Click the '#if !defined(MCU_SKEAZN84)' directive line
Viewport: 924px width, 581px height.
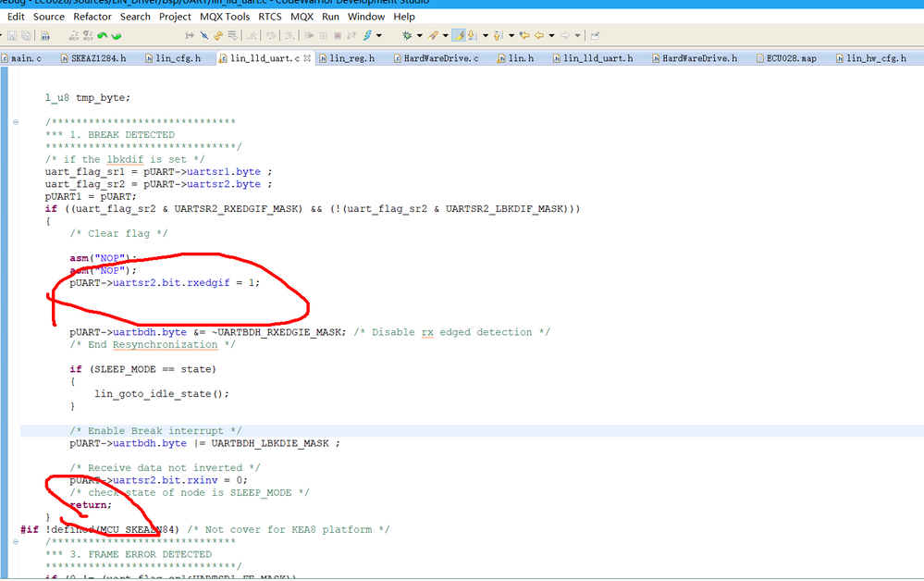(100, 529)
